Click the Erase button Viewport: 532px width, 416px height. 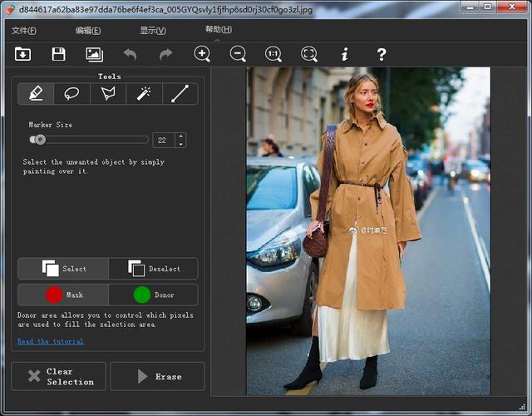[157, 376]
